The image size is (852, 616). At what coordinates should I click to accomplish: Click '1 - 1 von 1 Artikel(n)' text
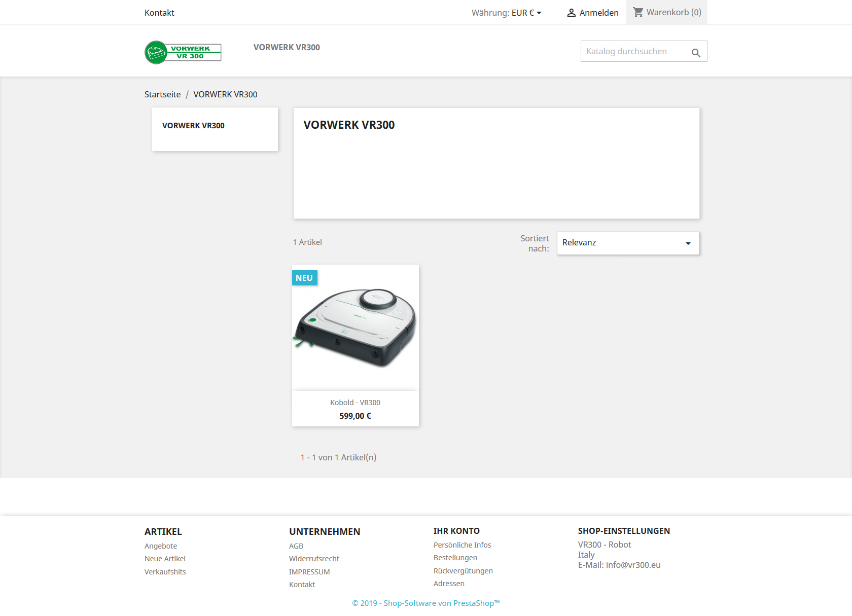point(338,457)
